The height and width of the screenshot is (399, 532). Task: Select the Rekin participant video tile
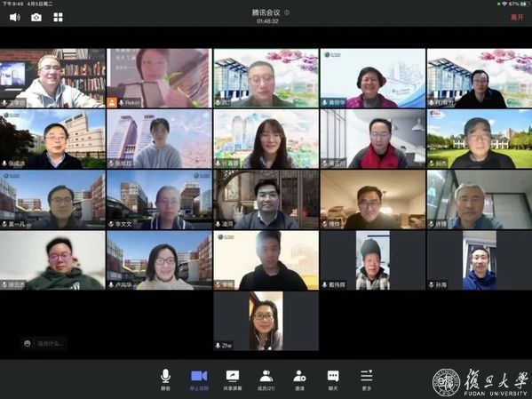coord(160,78)
